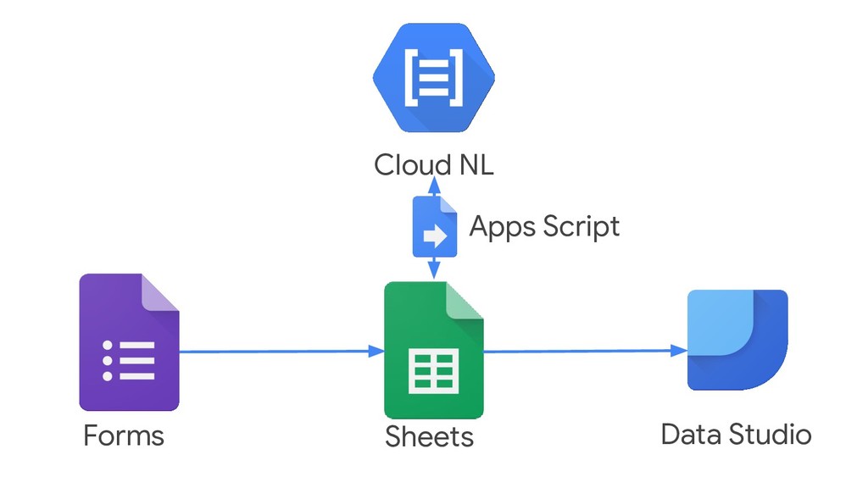Screen dimensions: 868x488
Task: Click the "Sheets" label text
Action: pos(430,436)
